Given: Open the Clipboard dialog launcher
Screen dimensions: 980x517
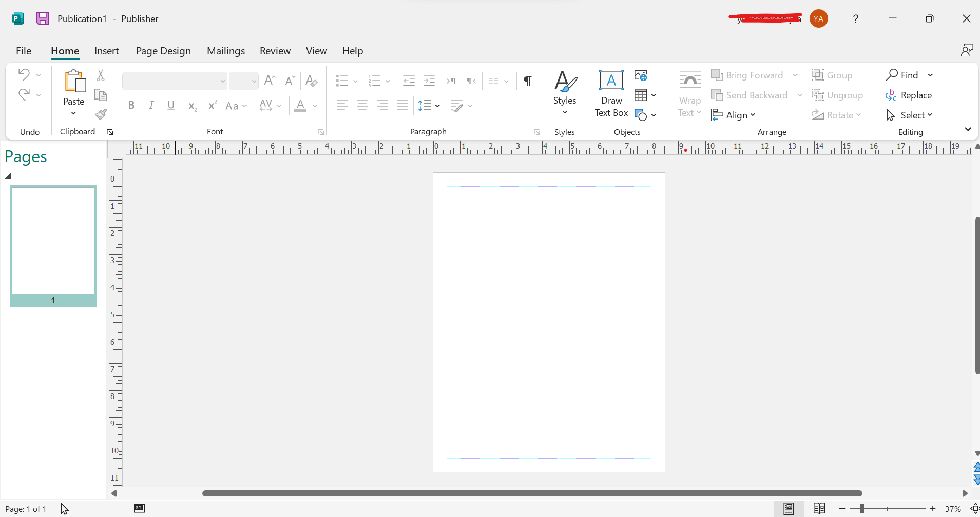Looking at the screenshot, I should point(110,132).
